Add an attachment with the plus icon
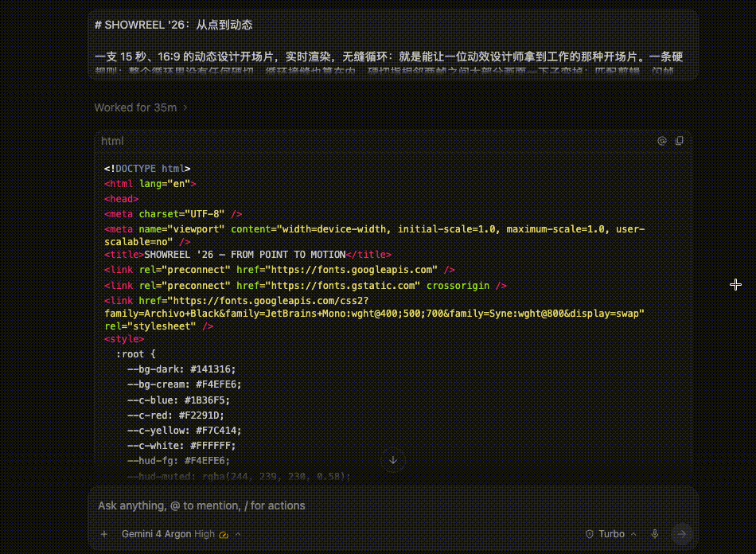This screenshot has width=756, height=554. click(104, 534)
